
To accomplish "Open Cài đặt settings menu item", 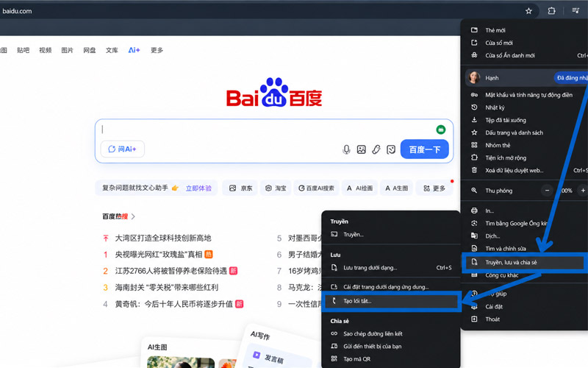I will click(x=524, y=306).
